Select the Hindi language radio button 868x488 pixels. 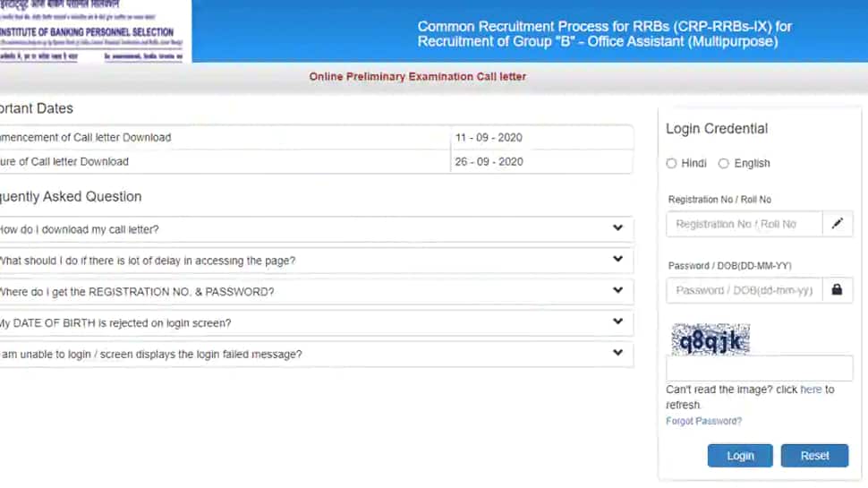point(671,163)
